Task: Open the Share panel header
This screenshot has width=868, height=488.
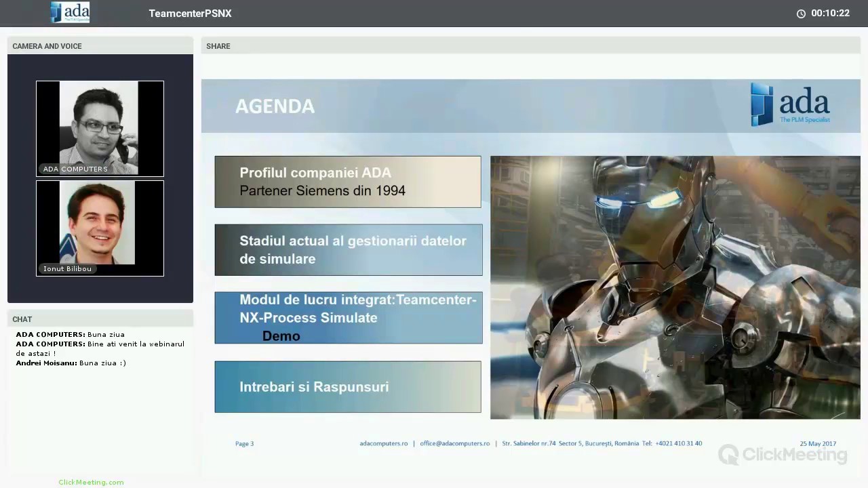Action: (x=530, y=46)
